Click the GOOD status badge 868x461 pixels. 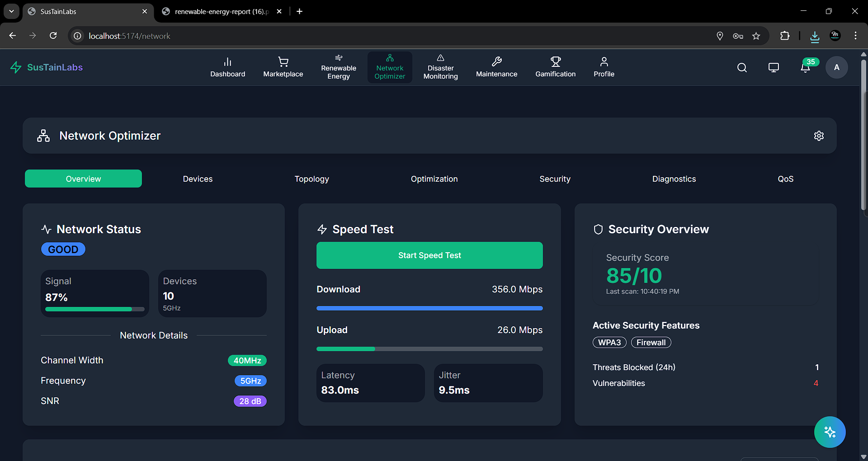point(63,249)
